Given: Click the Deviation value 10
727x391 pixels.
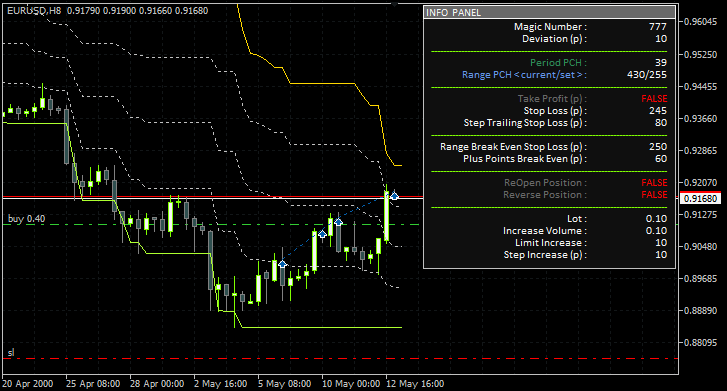Looking at the screenshot, I should (661, 39).
